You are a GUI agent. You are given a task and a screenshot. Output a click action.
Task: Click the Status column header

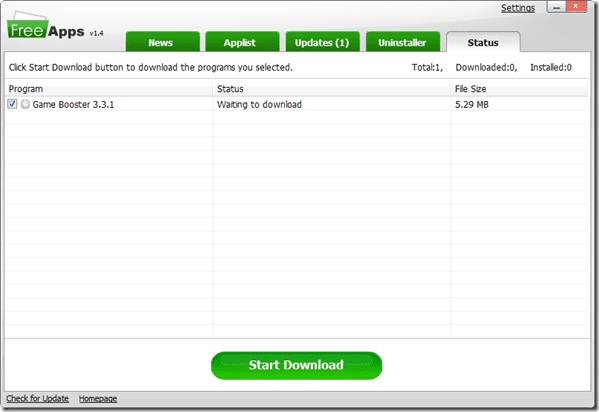coord(332,89)
